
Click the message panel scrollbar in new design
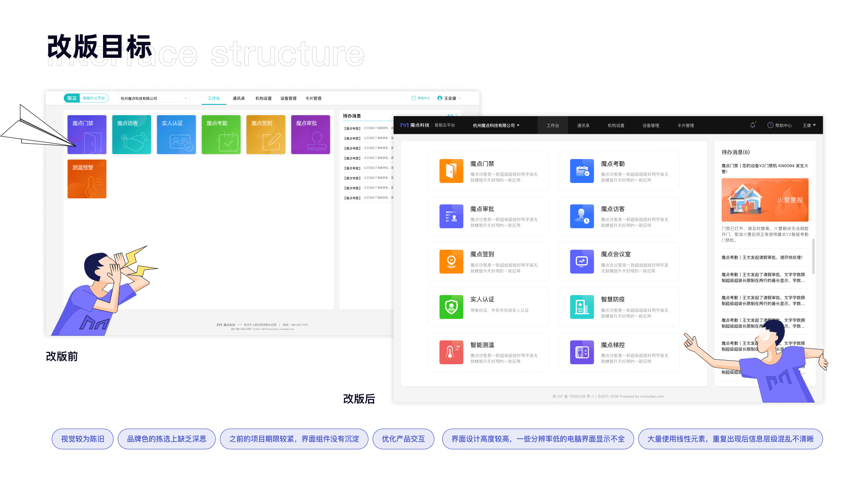(x=813, y=256)
